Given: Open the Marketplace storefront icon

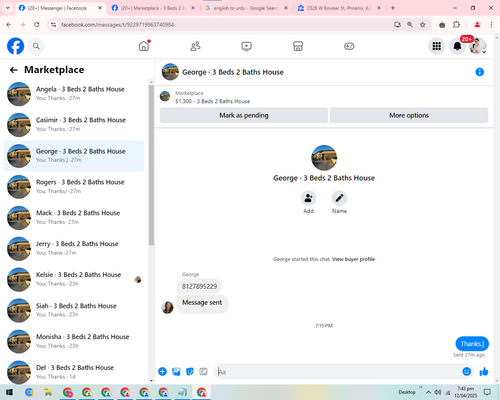Looking at the screenshot, I should (x=298, y=46).
